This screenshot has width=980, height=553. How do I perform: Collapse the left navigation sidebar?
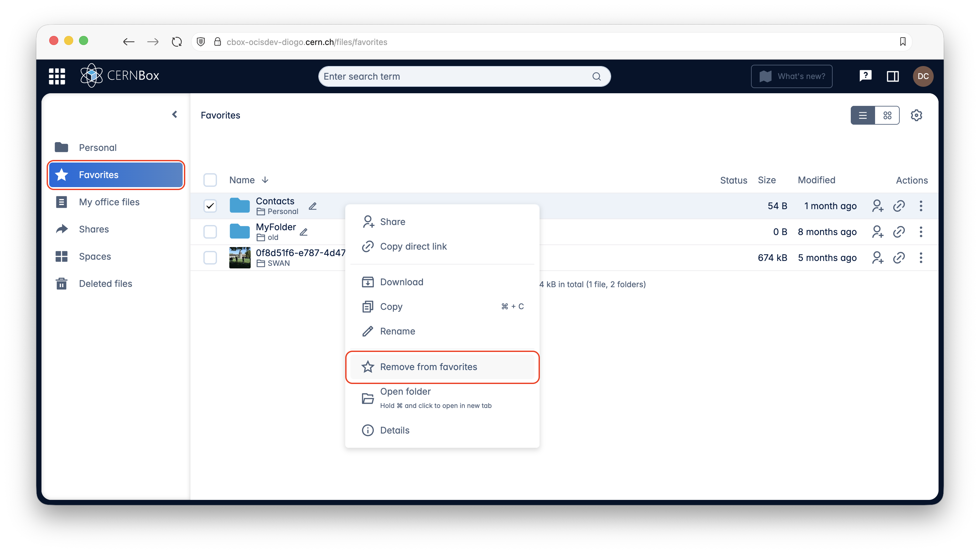point(175,115)
